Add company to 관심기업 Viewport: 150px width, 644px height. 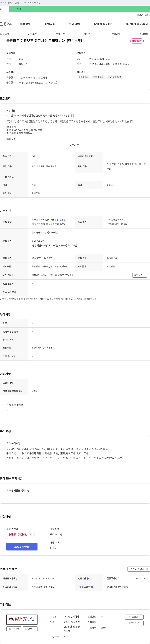coord(14,629)
